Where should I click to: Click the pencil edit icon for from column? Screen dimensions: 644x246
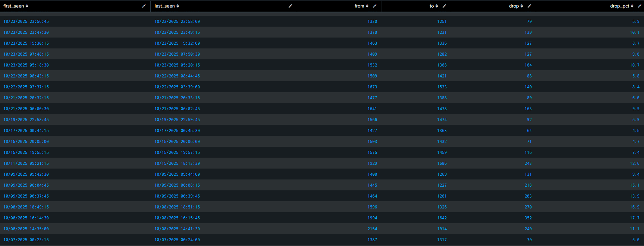click(x=375, y=6)
